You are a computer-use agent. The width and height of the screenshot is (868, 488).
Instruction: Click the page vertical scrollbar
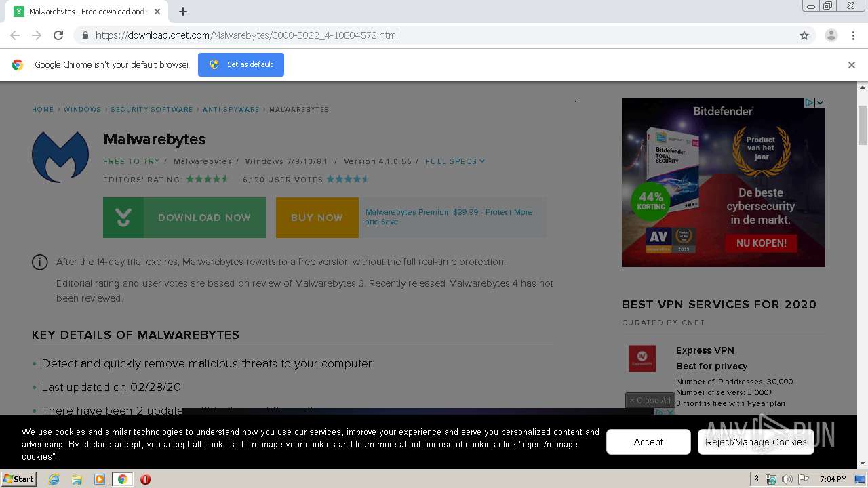pos(863,125)
